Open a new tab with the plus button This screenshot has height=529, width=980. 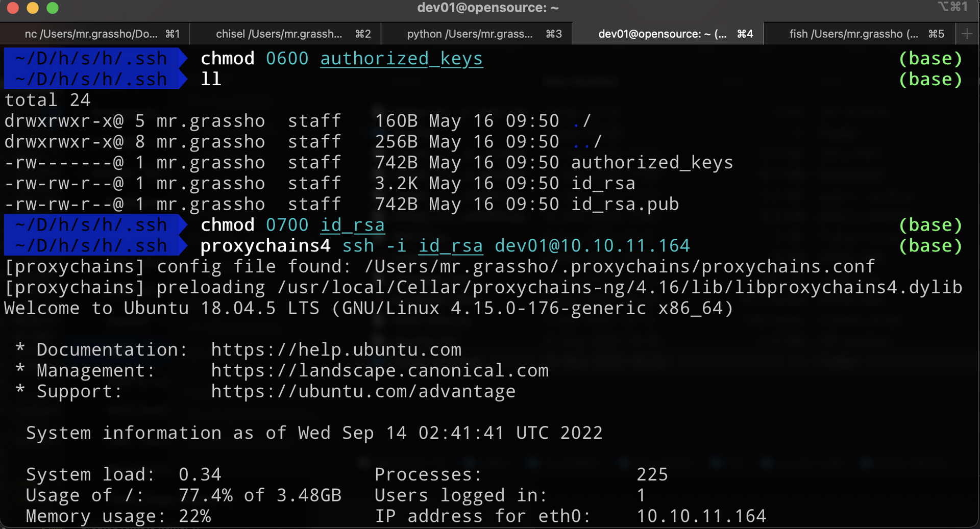click(x=967, y=34)
